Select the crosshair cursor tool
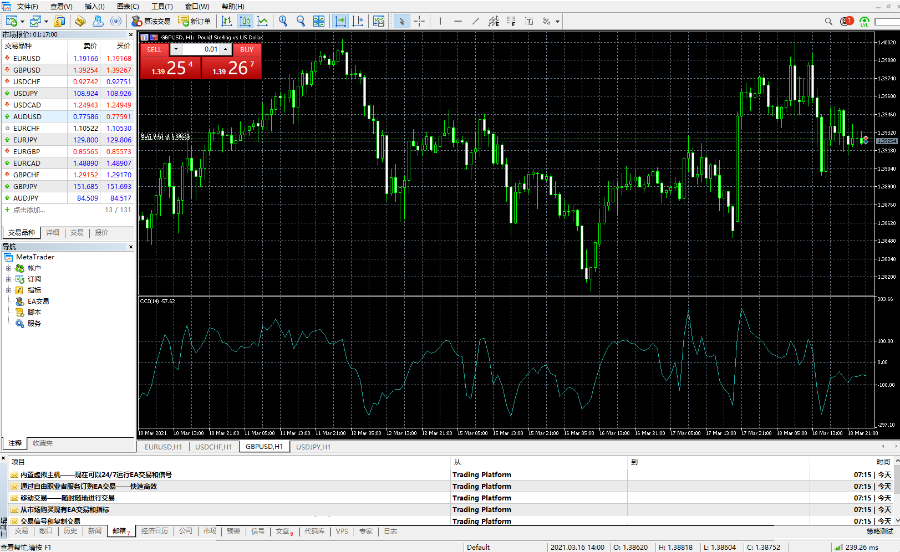Viewport: 900px width, 552px height. click(x=418, y=20)
